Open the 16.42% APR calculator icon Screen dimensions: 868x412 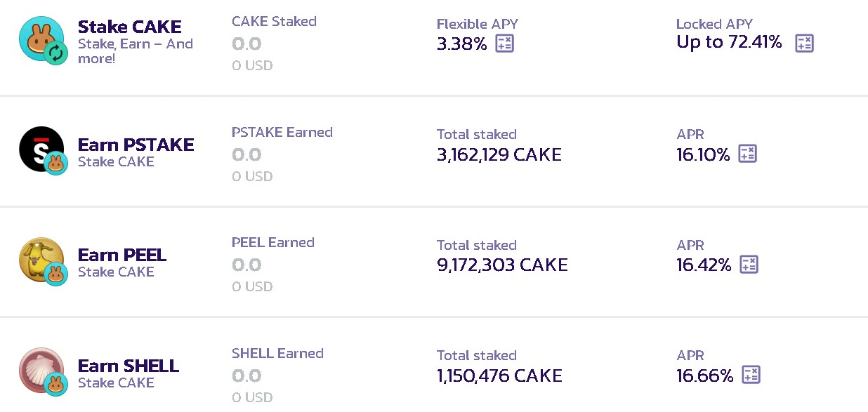click(x=749, y=265)
